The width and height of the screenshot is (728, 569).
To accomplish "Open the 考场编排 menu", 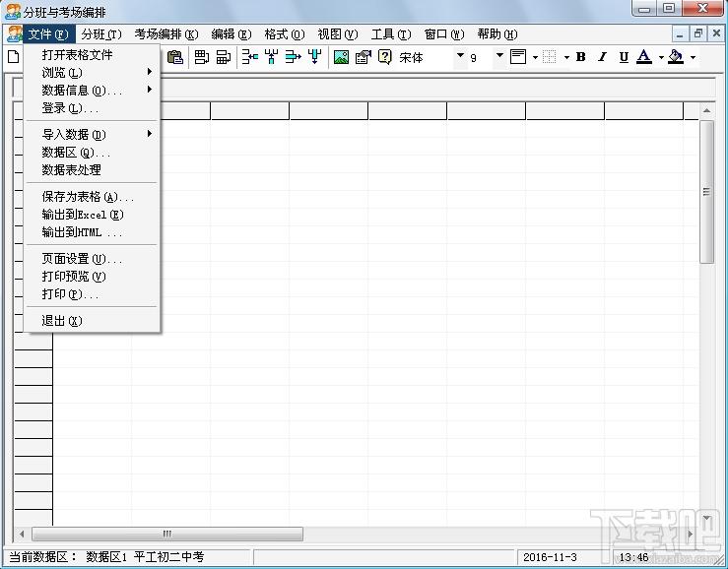I will (x=166, y=33).
